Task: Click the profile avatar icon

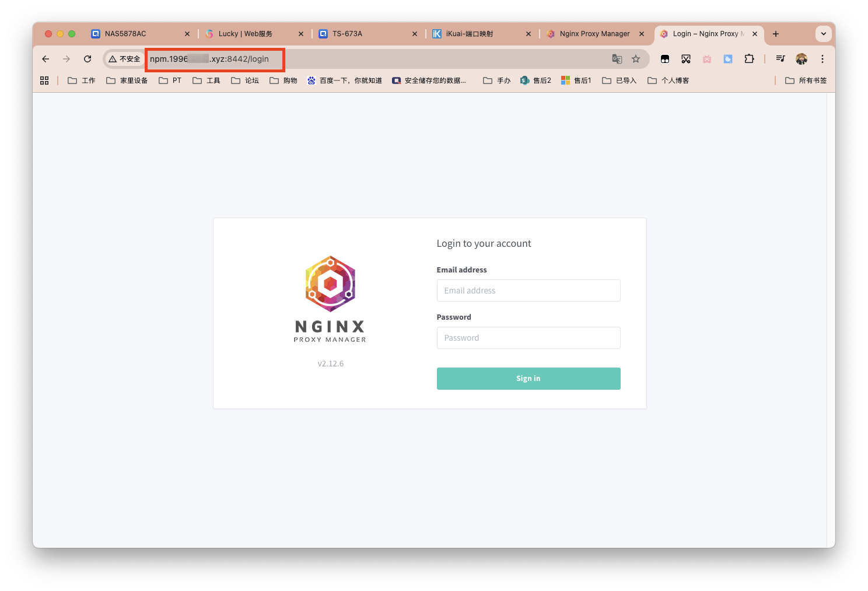Action: [x=801, y=59]
